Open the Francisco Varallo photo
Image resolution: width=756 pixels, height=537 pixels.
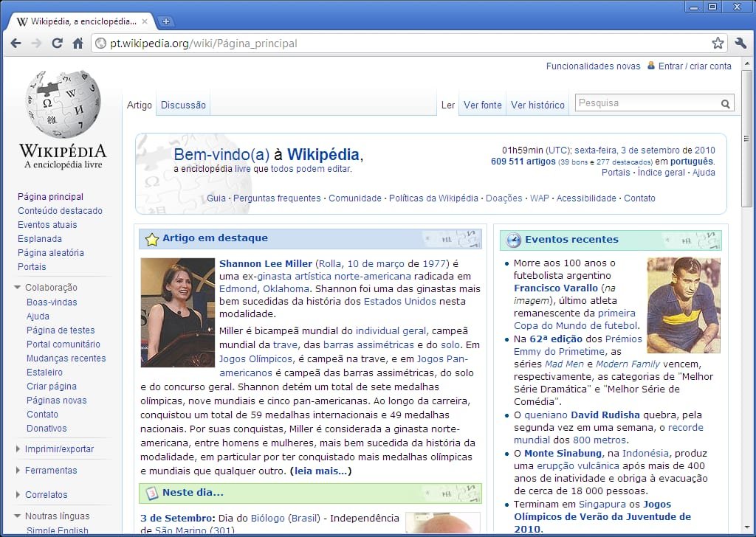tap(683, 305)
